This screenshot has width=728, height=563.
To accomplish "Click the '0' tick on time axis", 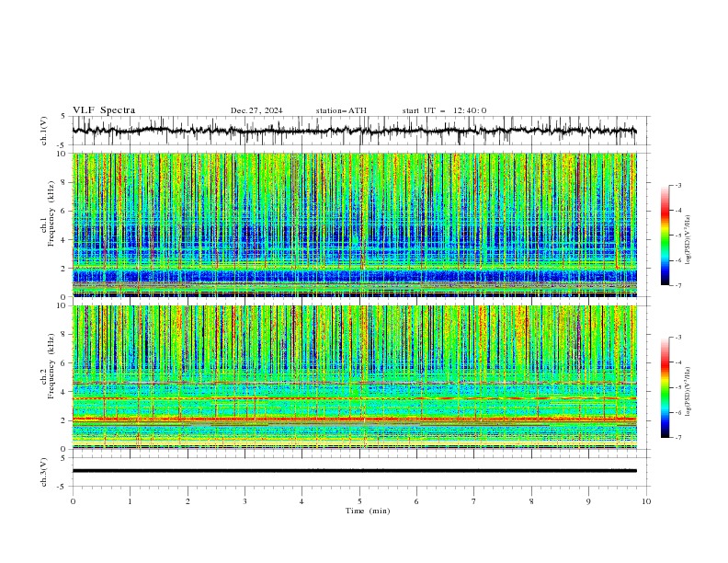I will click(73, 501).
